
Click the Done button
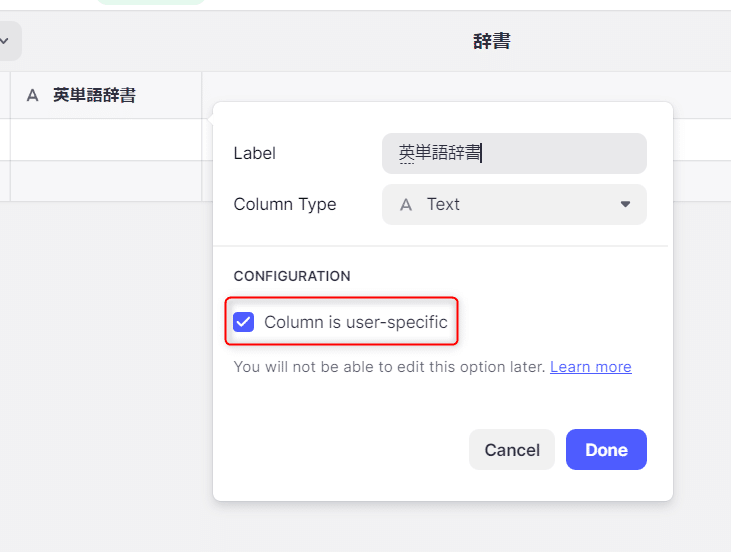[606, 449]
